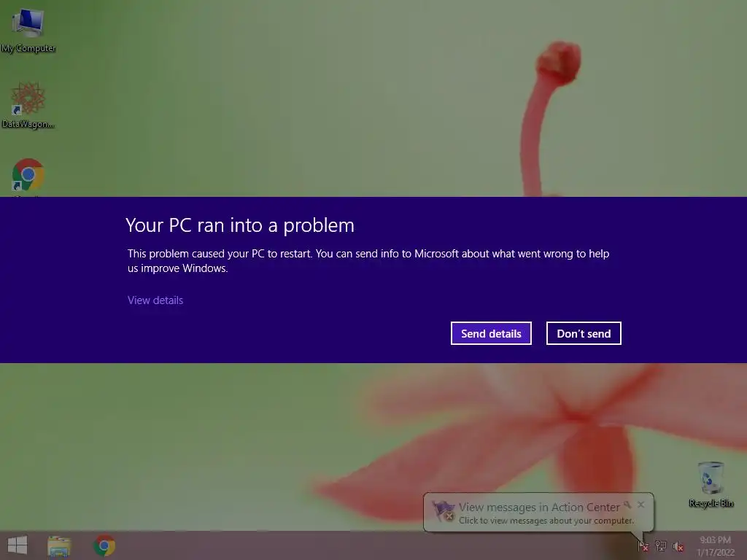747x560 pixels.
Task: Click the muted volume tray icon
Action: tap(678, 546)
